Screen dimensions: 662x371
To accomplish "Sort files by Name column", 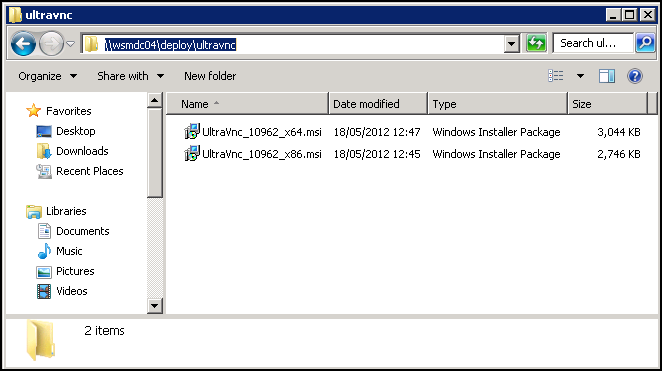I will tap(247, 104).
